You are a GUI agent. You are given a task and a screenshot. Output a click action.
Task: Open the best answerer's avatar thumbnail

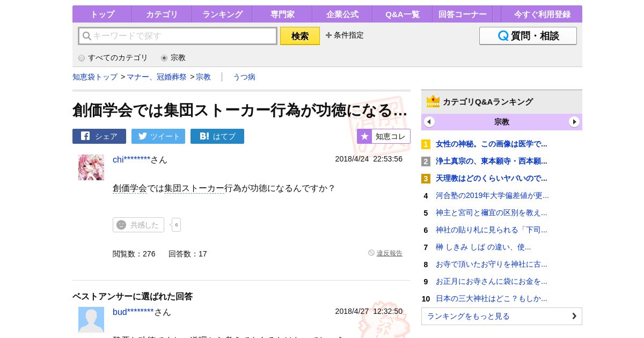91,320
